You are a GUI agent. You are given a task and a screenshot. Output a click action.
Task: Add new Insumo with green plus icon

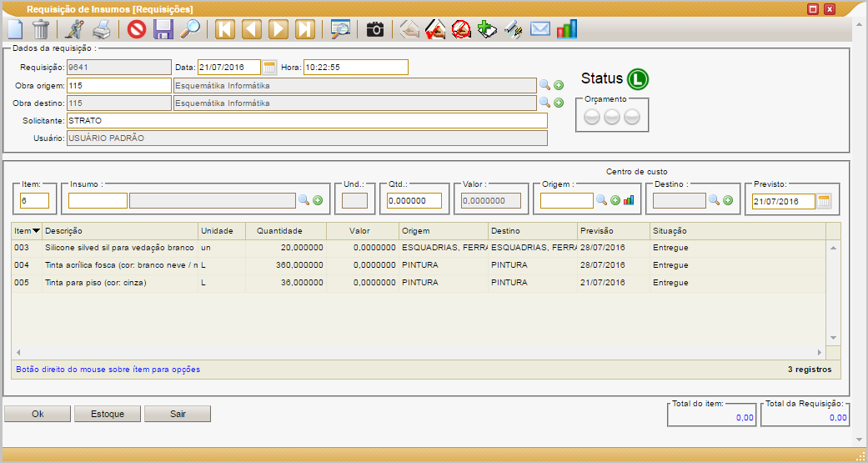pyautogui.click(x=318, y=200)
